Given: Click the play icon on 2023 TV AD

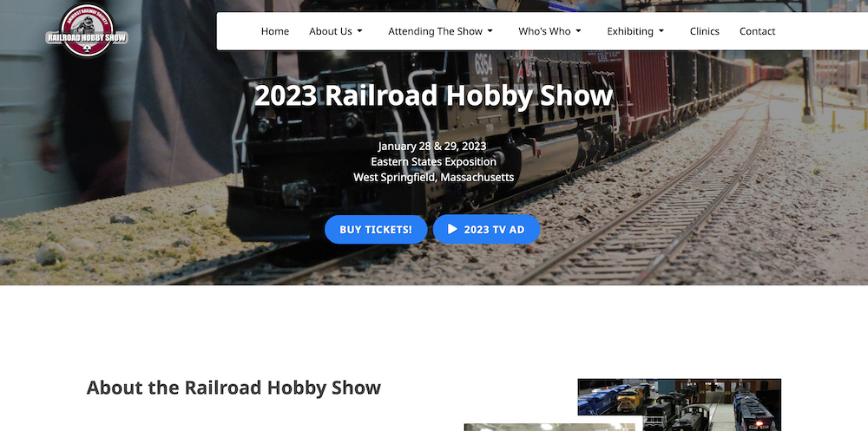Looking at the screenshot, I should click(452, 229).
